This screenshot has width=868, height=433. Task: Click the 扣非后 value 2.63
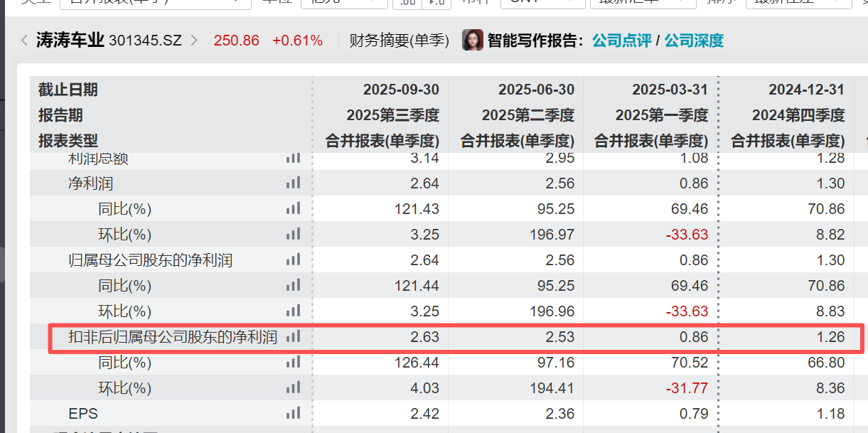[425, 337]
